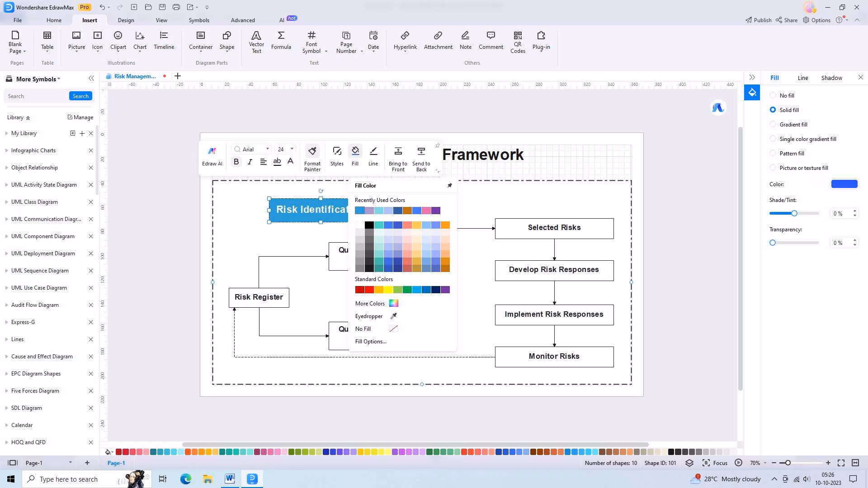The height and width of the screenshot is (488, 868).
Task: Click the Search button in symbols panel
Action: [80, 96]
